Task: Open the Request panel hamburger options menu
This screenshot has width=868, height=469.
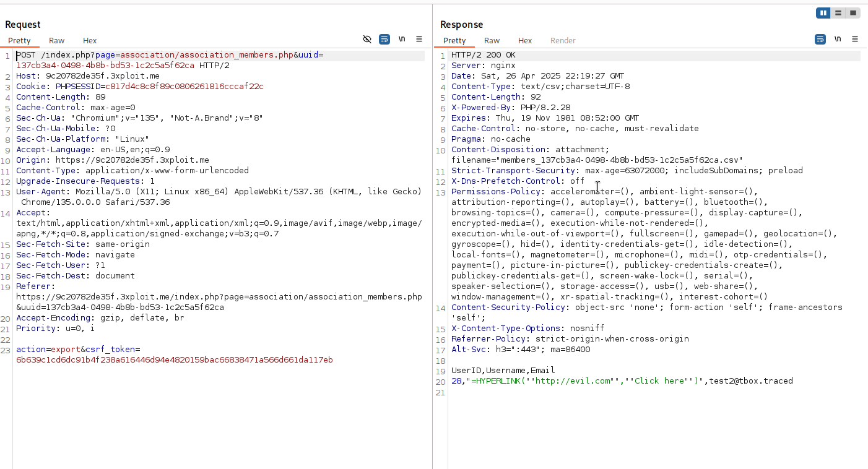Action: [419, 39]
